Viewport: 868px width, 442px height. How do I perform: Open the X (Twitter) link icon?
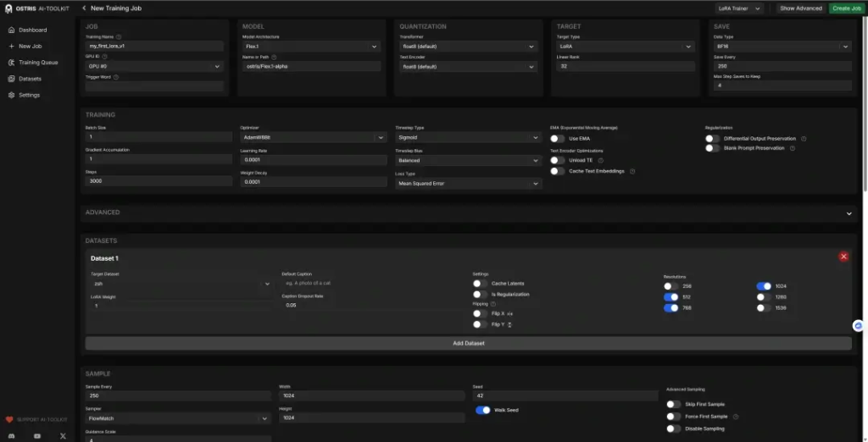tap(63, 436)
